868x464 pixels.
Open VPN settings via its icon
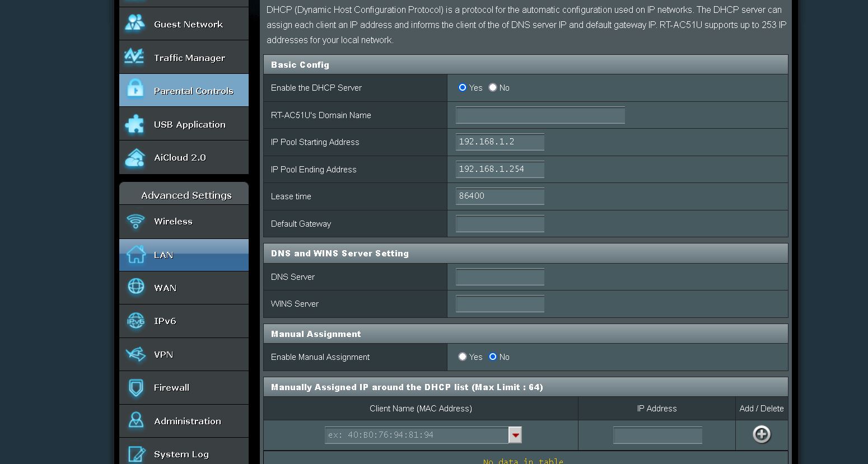(x=135, y=354)
